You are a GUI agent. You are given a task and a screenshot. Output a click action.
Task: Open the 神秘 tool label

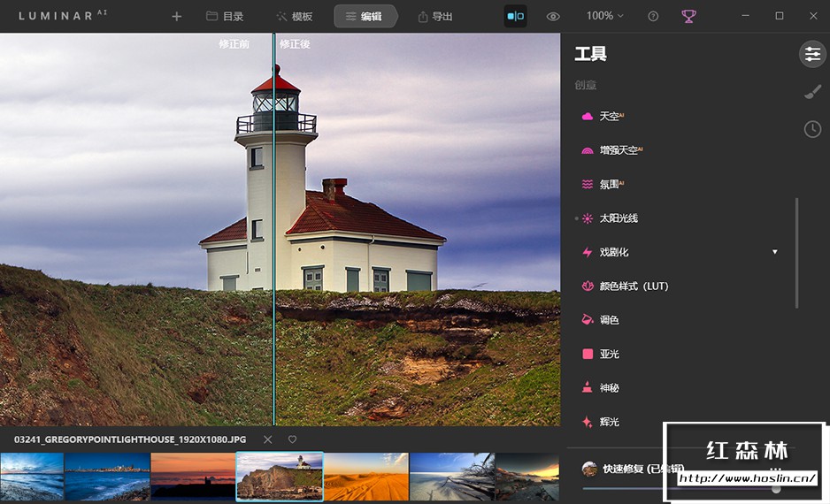[609, 387]
